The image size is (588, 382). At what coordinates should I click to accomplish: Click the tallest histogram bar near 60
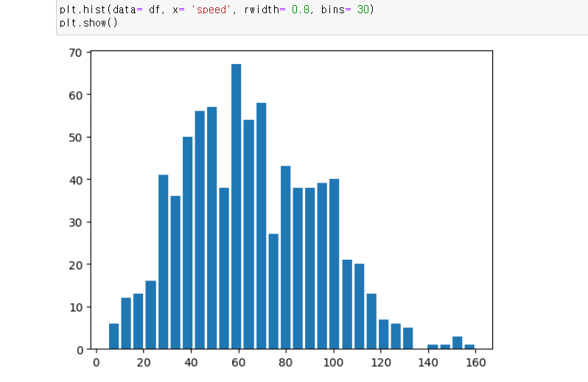(x=237, y=206)
